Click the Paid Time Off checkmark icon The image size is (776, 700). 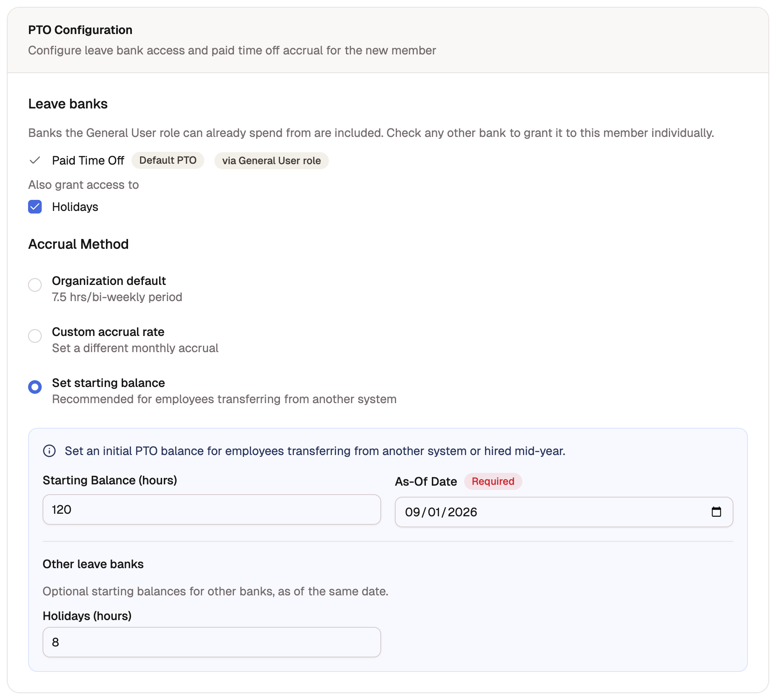tap(35, 160)
